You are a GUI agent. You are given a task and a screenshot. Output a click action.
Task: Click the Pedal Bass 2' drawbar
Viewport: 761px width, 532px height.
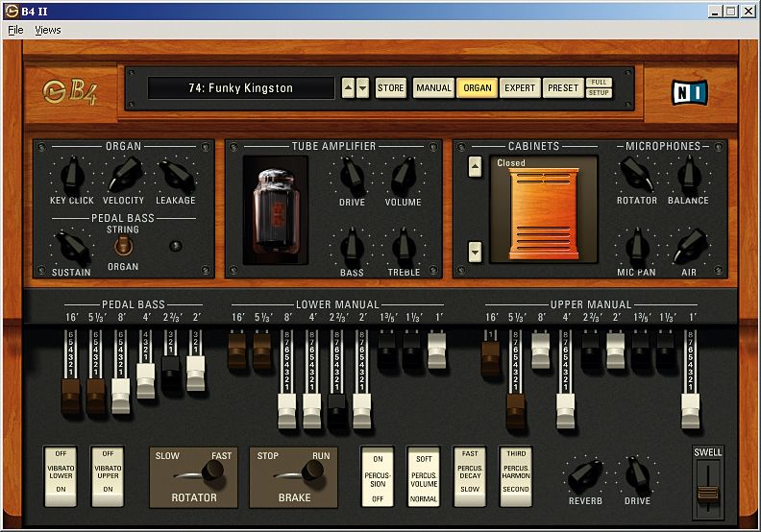point(196,374)
